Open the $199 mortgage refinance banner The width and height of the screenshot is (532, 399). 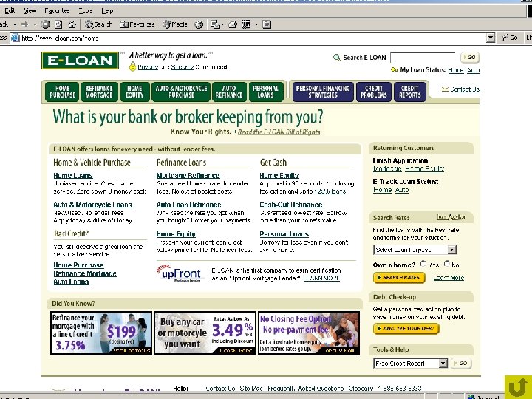[x=101, y=333]
